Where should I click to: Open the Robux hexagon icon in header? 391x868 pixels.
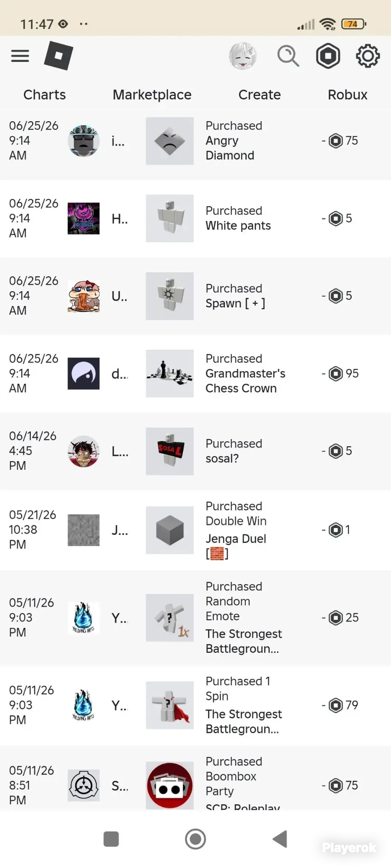click(328, 56)
